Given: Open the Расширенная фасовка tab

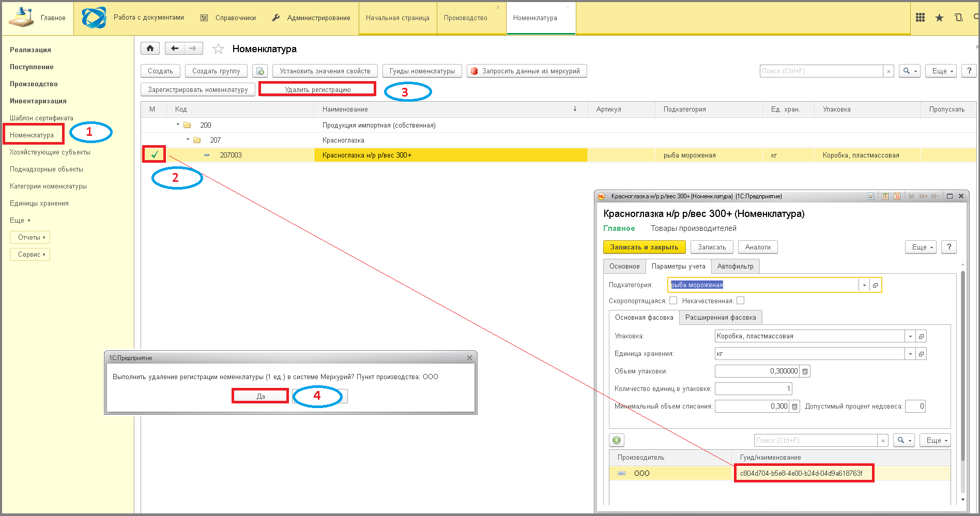Looking at the screenshot, I should 720,318.
